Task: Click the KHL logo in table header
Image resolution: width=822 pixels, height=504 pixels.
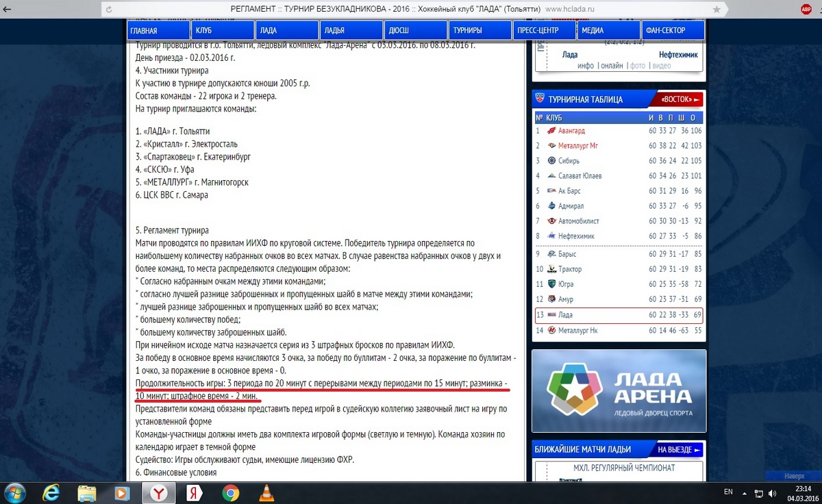Action: pyautogui.click(x=540, y=99)
